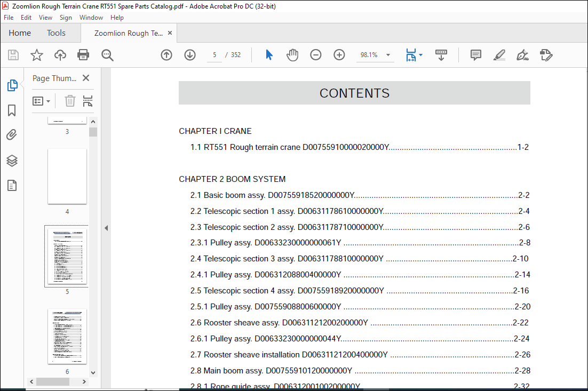Delete selected page with trash icon
Viewport: 588px width, 391px height.
[70, 101]
